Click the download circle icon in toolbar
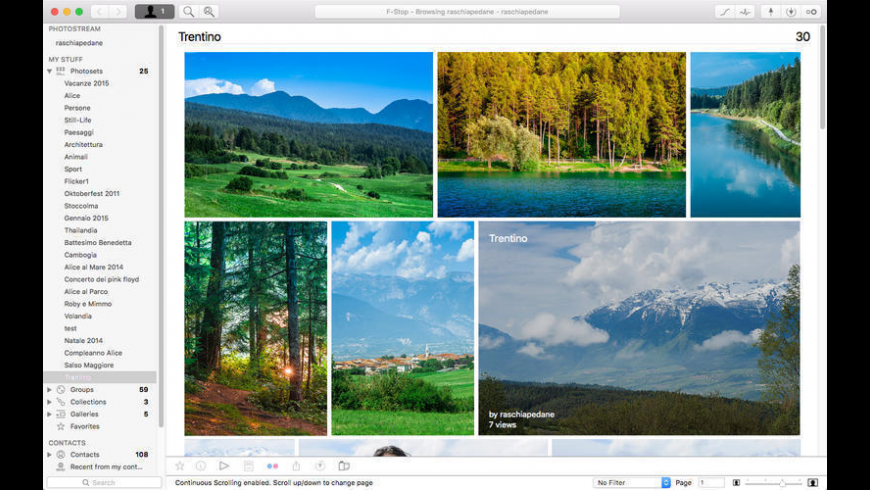The width and height of the screenshot is (870, 490). pos(791,12)
